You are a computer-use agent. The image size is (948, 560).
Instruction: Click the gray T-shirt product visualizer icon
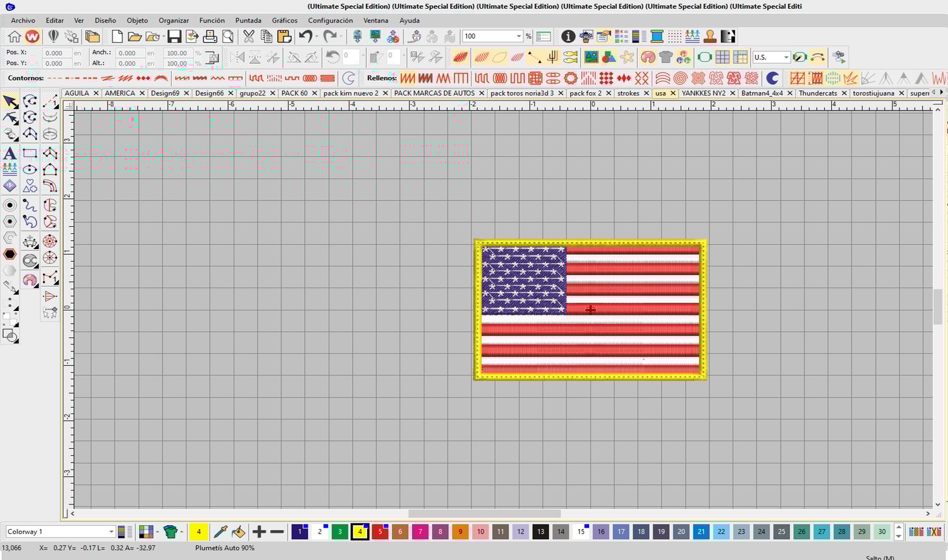click(665, 57)
